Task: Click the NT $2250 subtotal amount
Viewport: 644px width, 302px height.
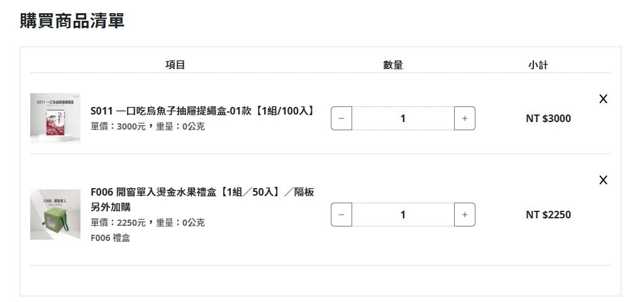Action: pyautogui.click(x=548, y=215)
